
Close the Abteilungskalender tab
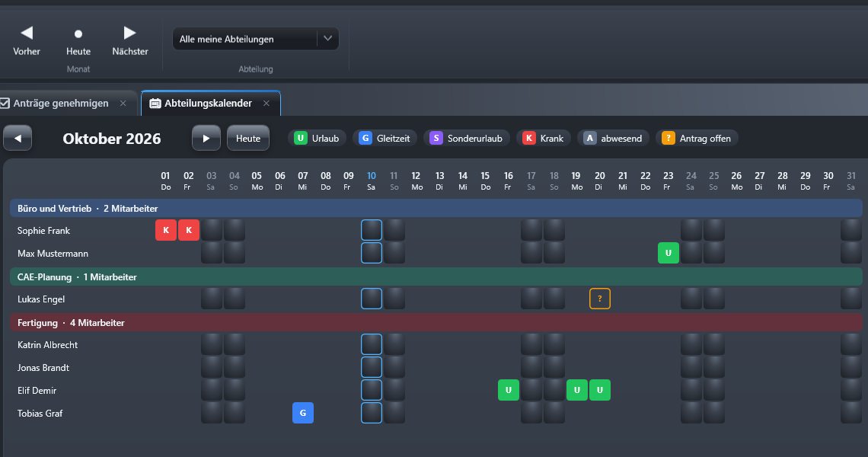(266, 103)
